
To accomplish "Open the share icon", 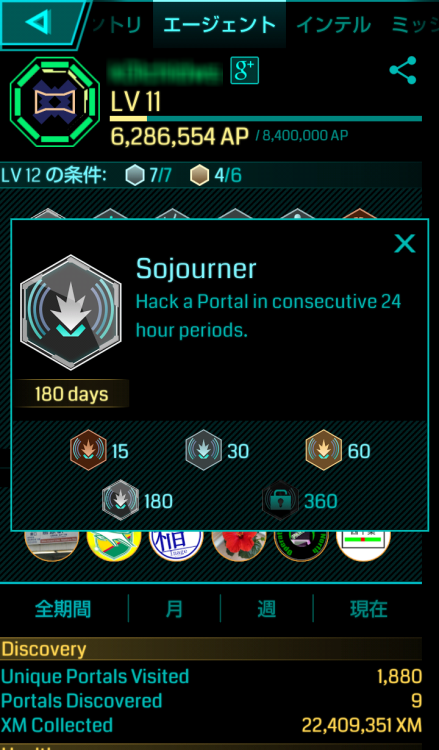I will click(403, 71).
